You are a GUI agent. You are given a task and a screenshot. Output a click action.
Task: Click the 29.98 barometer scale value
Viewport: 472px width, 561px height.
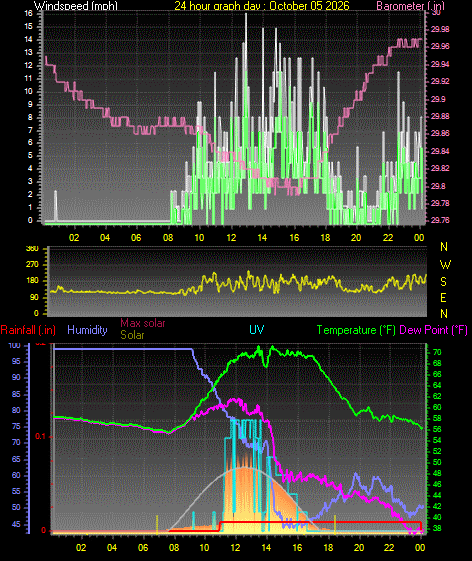click(440, 29)
